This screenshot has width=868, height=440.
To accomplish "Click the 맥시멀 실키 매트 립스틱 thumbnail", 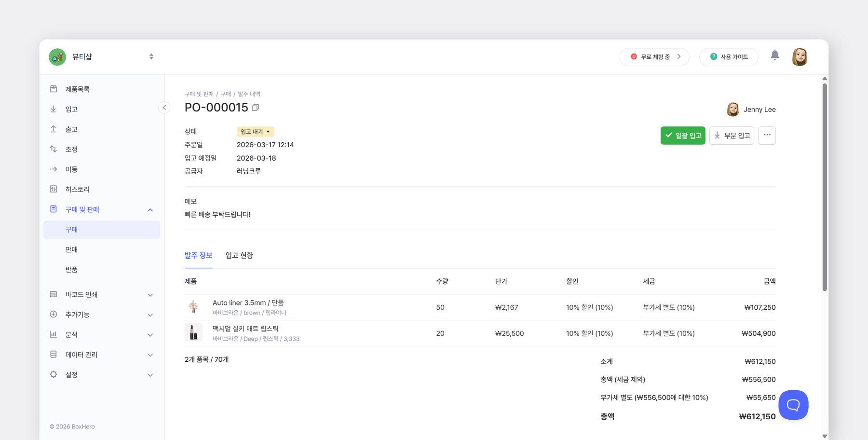I will point(194,333).
